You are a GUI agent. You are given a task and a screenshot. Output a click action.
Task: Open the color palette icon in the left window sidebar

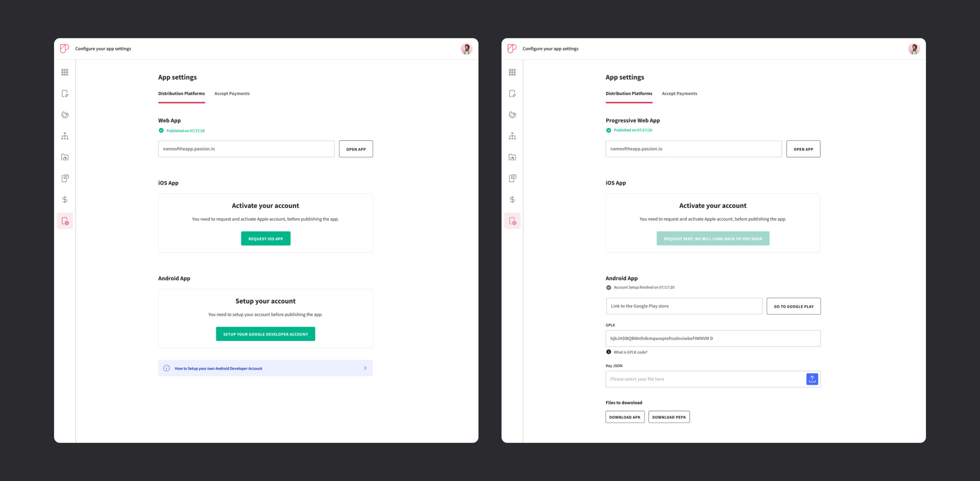tap(65, 115)
